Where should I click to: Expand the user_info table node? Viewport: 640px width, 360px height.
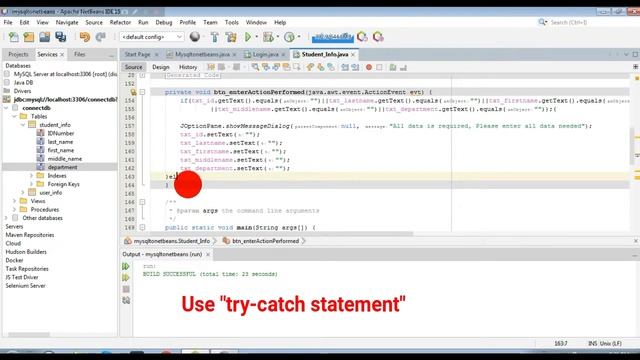(23, 192)
